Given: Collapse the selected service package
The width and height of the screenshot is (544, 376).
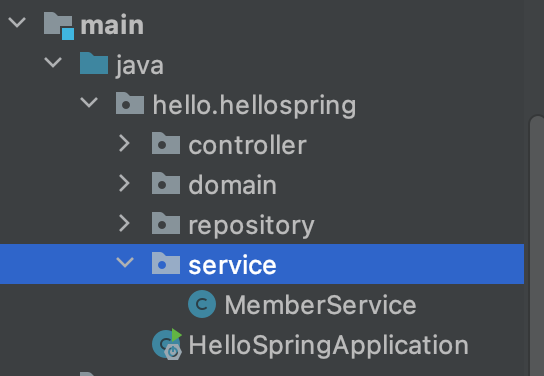Looking at the screenshot, I should point(125,263).
